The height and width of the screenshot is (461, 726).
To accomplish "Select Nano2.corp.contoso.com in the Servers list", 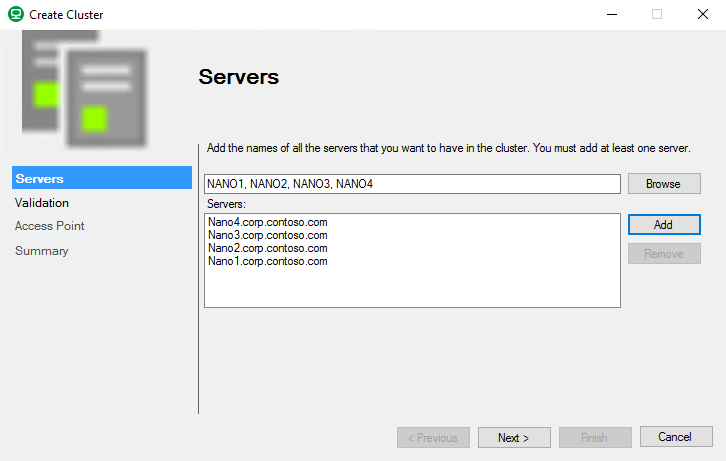I will 268,248.
